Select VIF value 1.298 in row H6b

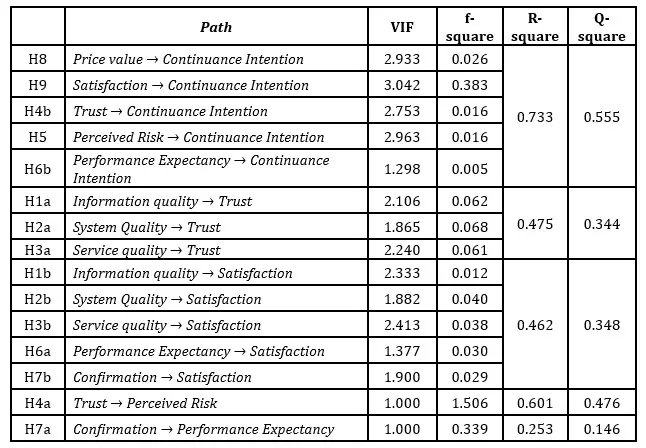(x=401, y=169)
